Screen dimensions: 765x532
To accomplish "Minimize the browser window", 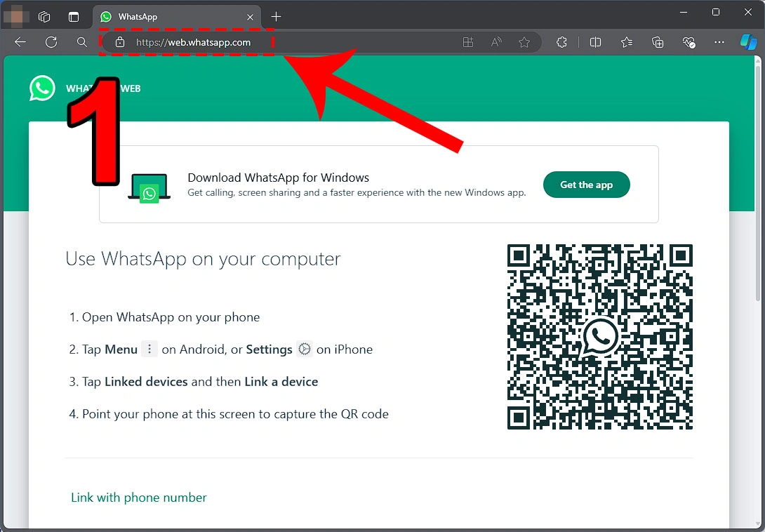I will click(684, 13).
